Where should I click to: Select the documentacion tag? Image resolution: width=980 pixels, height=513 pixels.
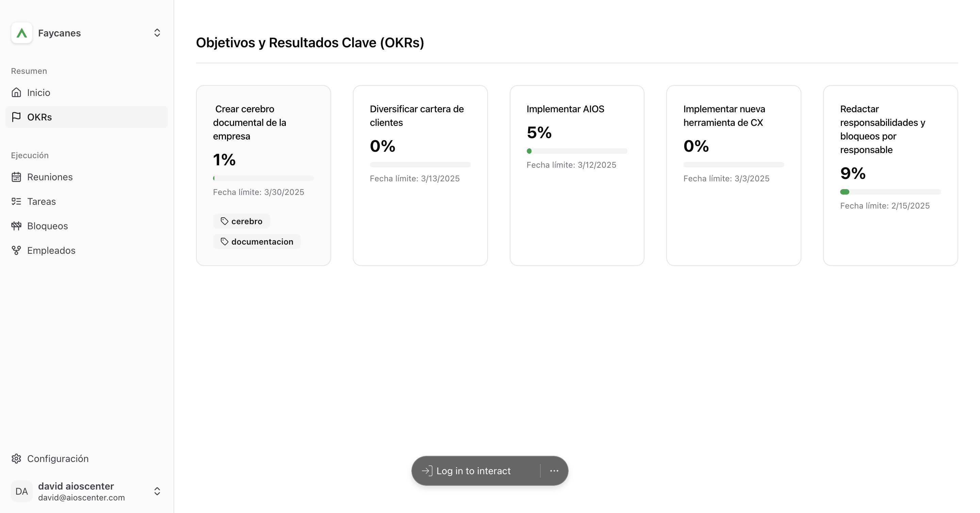point(257,242)
